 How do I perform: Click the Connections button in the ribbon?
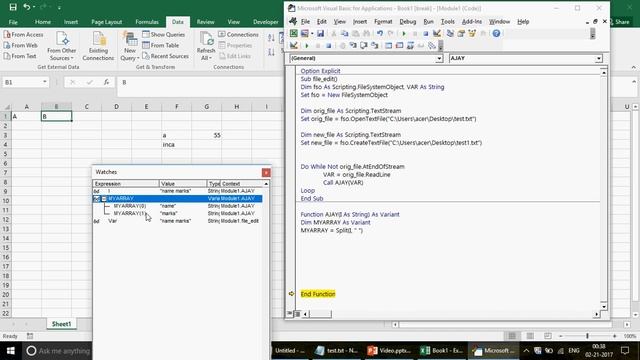tap(238, 35)
